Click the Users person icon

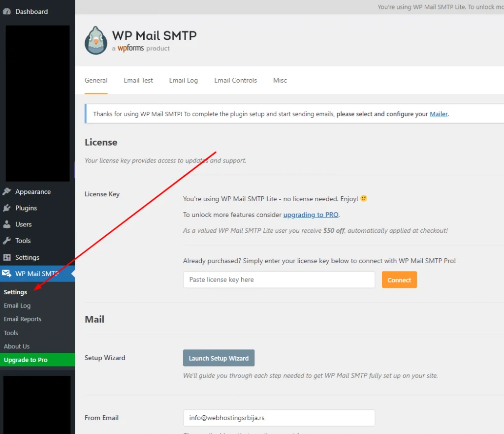[x=7, y=224]
